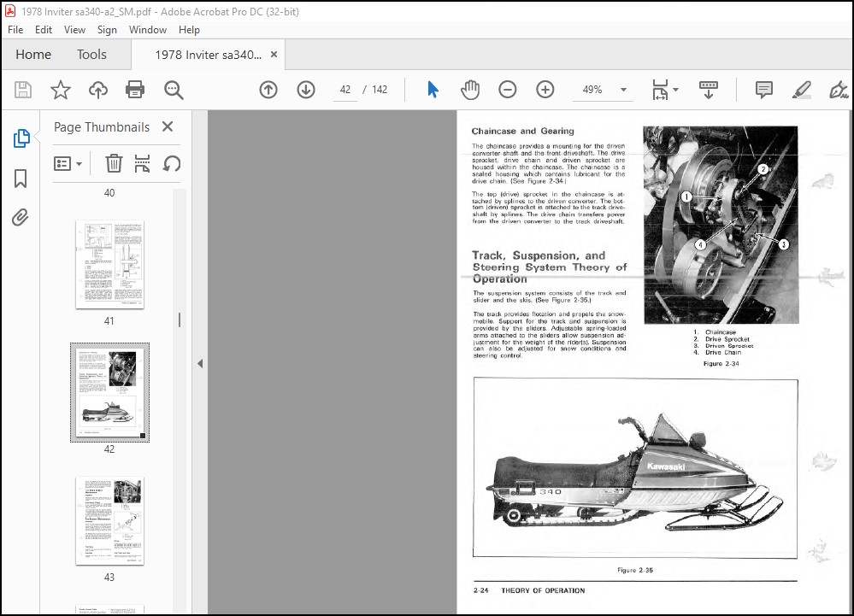854x616 pixels.
Task: Expand fit page options dropdown arrow
Action: coord(676,90)
